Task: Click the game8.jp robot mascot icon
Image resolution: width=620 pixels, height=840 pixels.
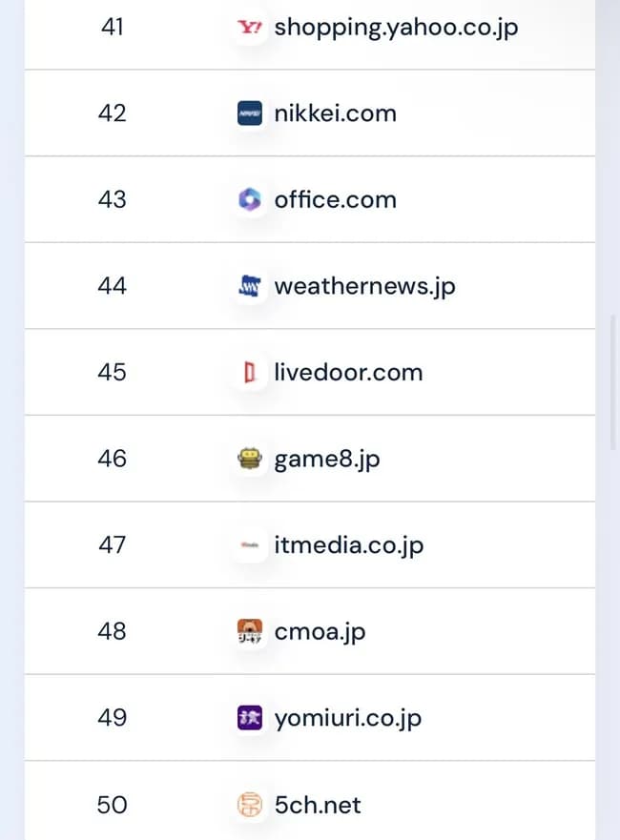Action: coord(250,459)
